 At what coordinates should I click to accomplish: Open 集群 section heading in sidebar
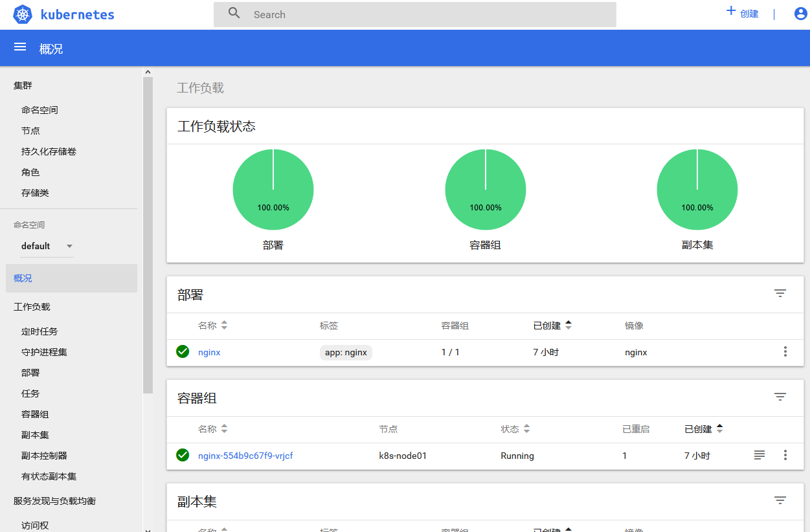click(x=23, y=85)
